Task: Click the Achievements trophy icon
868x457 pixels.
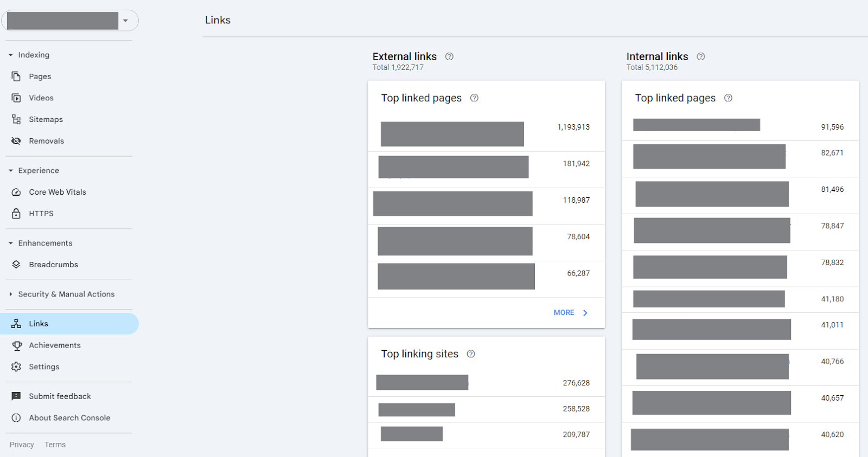Action: 16,345
